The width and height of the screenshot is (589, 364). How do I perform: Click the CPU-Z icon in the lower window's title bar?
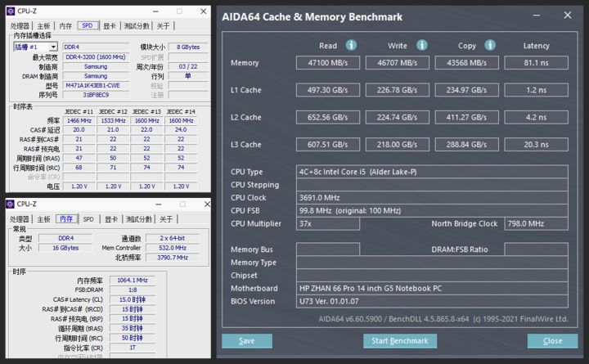point(11,204)
